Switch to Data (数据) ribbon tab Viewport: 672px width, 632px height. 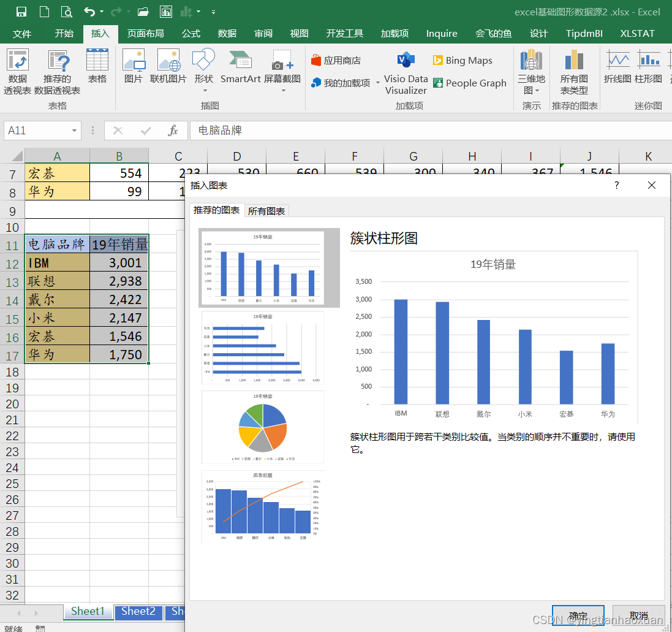[x=227, y=34]
